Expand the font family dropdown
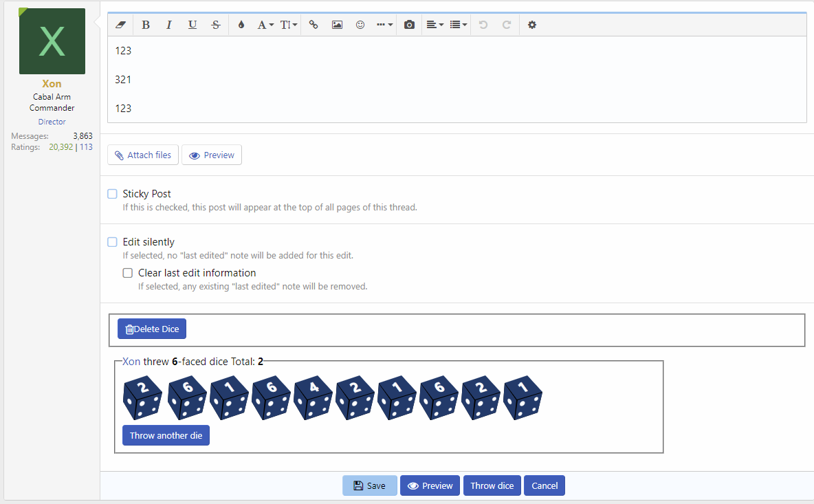The height and width of the screenshot is (504, 814). coord(265,25)
